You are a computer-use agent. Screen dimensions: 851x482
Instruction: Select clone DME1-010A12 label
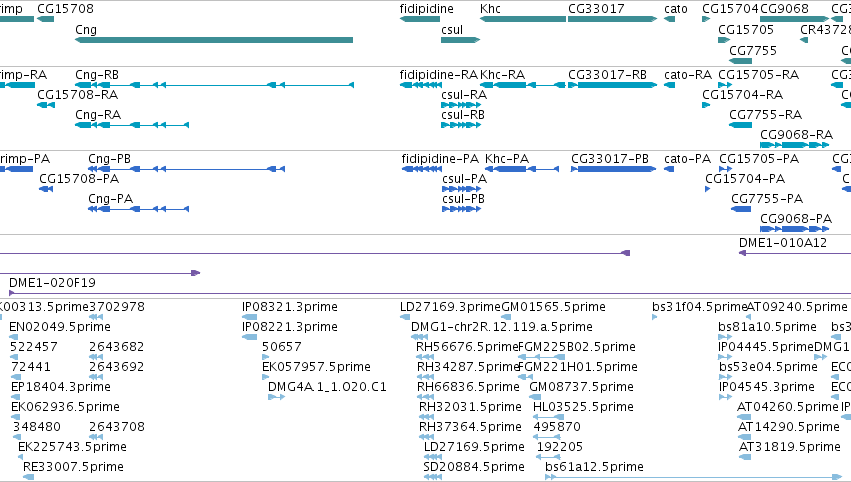(x=783, y=243)
